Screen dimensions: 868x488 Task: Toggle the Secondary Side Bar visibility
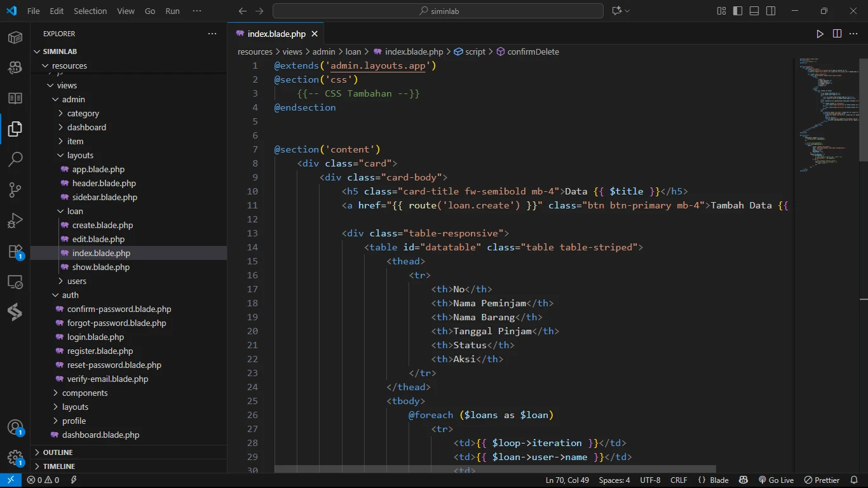771,11
